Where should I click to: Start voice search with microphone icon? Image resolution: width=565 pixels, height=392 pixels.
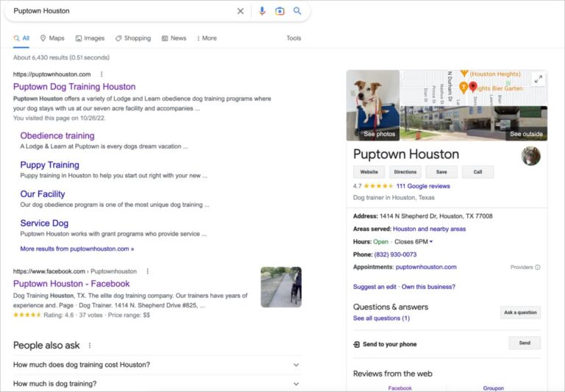(263, 11)
